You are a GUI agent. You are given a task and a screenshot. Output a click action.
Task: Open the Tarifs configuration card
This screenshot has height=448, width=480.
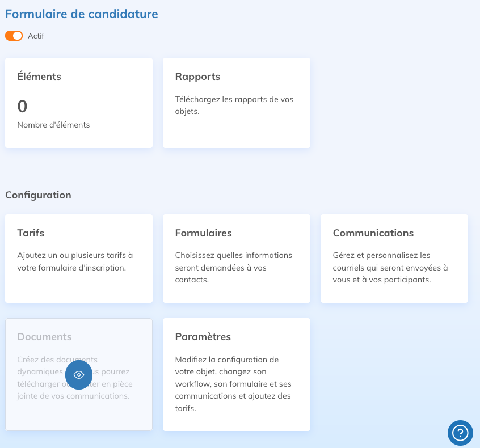click(78, 258)
